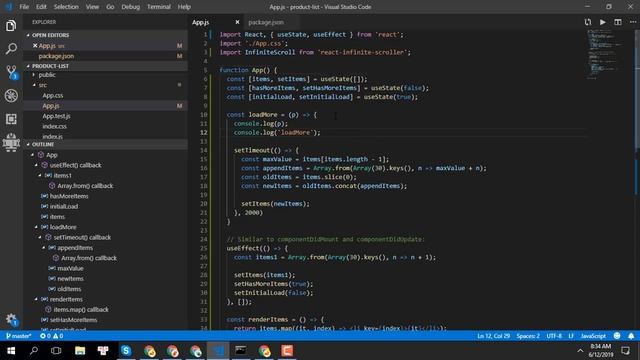Image resolution: width=640 pixels, height=360 pixels.
Task: Open File Explorer from the taskbar
Action: pyautogui.click(x=80, y=351)
